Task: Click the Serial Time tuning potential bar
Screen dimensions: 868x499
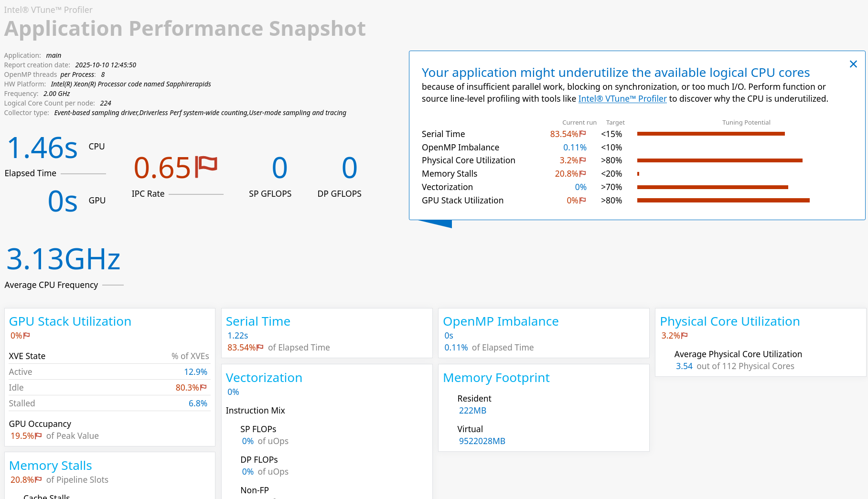Action: pos(711,134)
